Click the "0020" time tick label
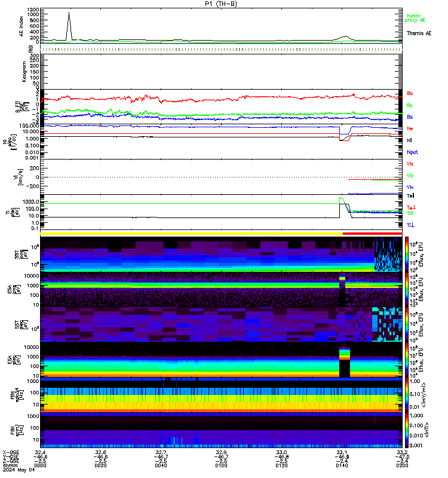 (100, 465)
